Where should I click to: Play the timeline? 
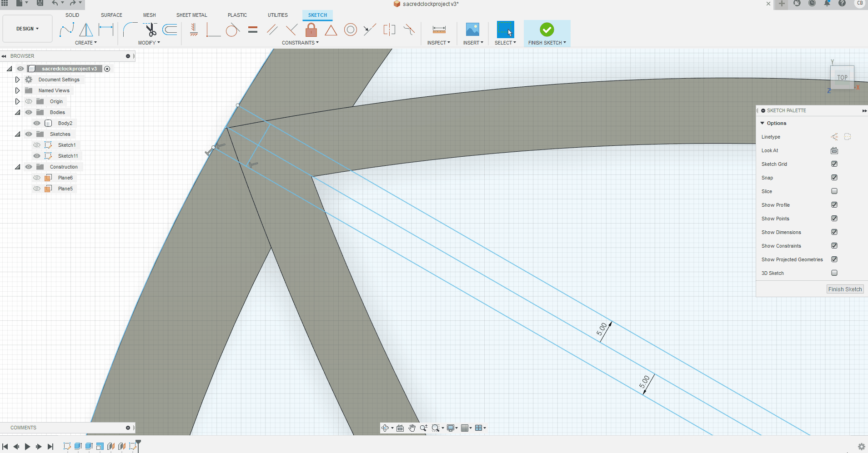pyautogui.click(x=27, y=447)
